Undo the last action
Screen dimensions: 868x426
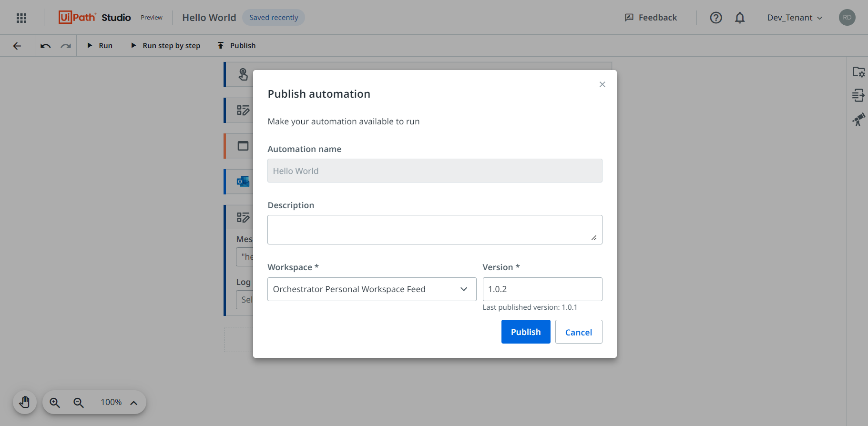click(46, 46)
